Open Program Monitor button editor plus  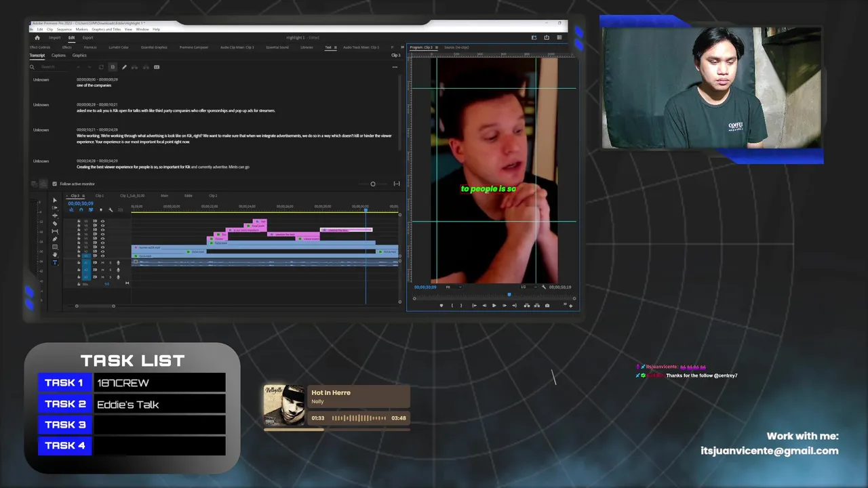click(x=571, y=306)
